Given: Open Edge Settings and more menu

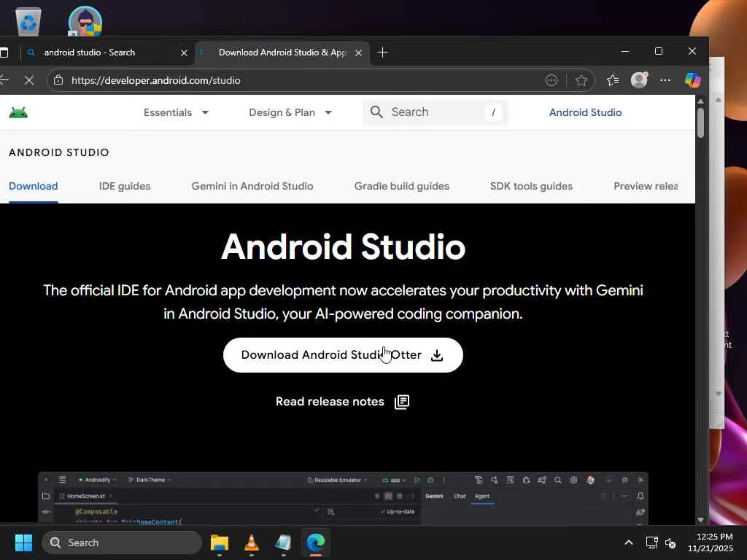Looking at the screenshot, I should (665, 80).
